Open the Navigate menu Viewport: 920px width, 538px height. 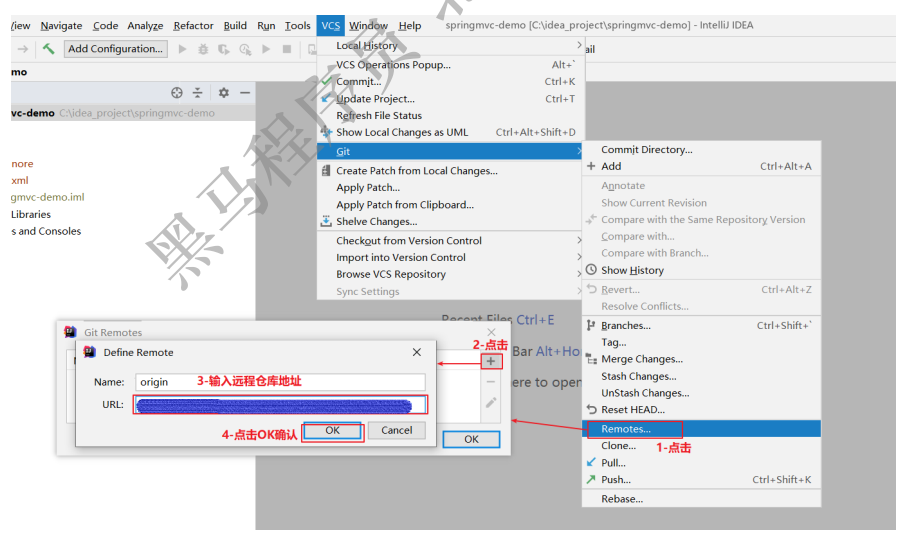coord(61,25)
